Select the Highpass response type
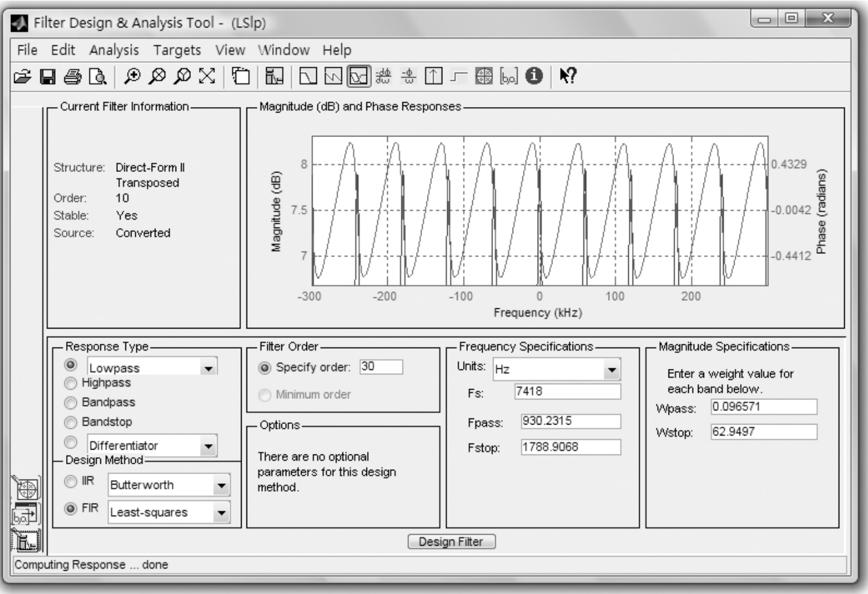The width and height of the screenshot is (868, 594). (71, 383)
